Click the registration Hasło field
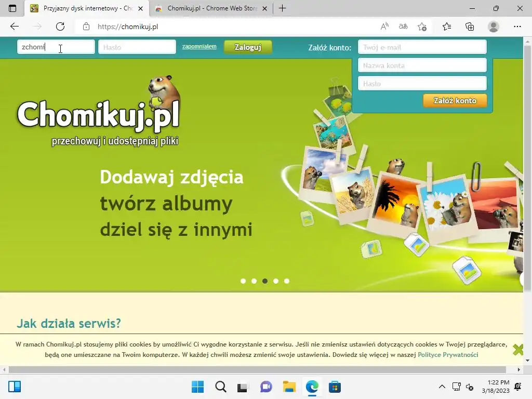Viewport: 532px width, 399px height. [422, 83]
